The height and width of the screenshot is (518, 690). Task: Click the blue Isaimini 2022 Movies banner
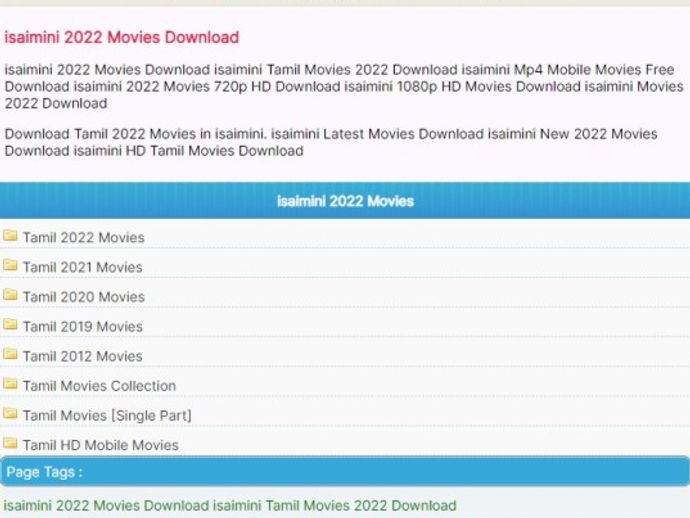(x=345, y=201)
